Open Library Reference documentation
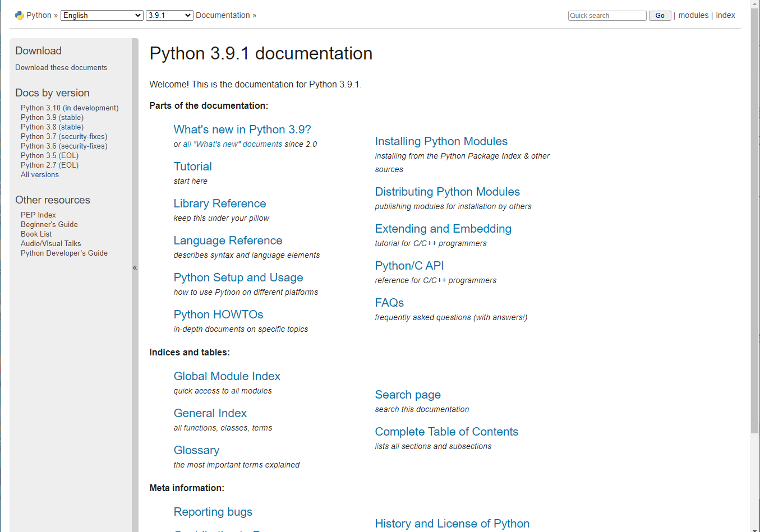This screenshot has width=760, height=532. point(220,203)
